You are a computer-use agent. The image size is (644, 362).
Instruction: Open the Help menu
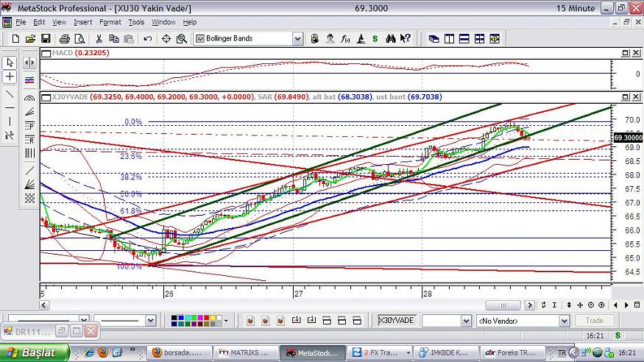(190, 22)
